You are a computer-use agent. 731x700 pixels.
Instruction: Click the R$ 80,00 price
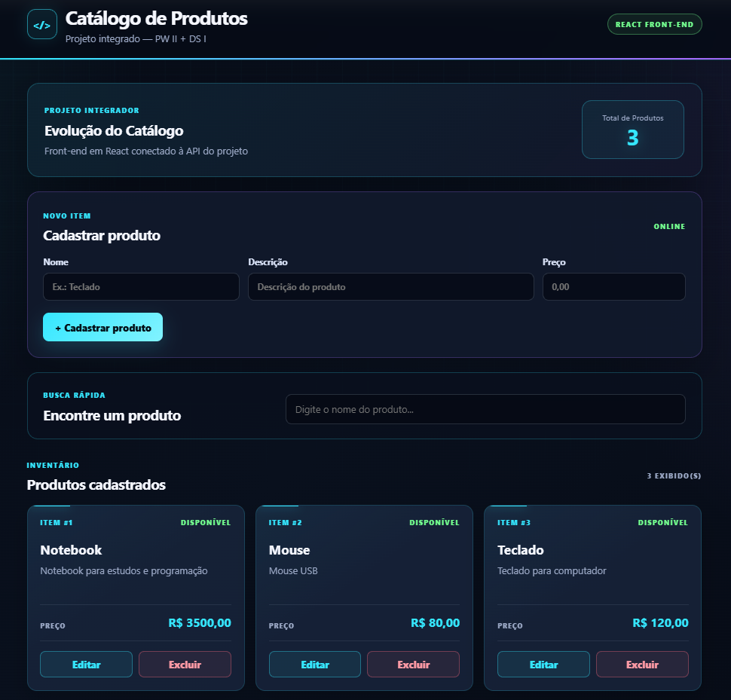click(435, 622)
